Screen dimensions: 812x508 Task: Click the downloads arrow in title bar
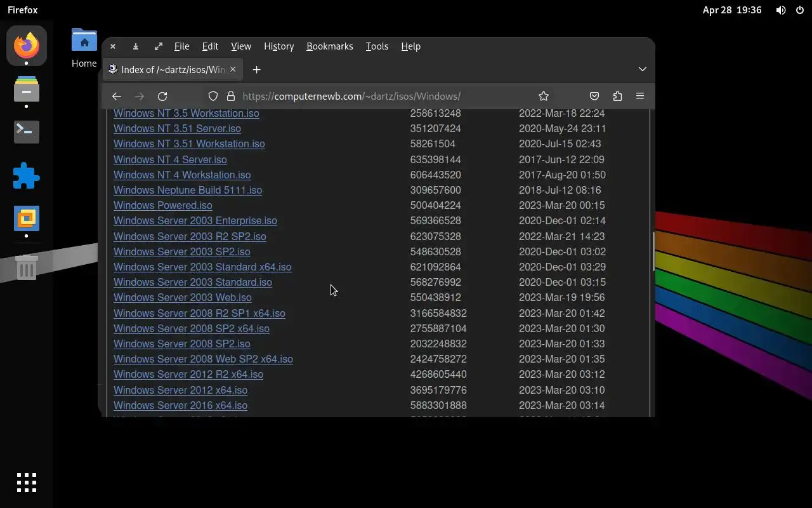[136, 46]
